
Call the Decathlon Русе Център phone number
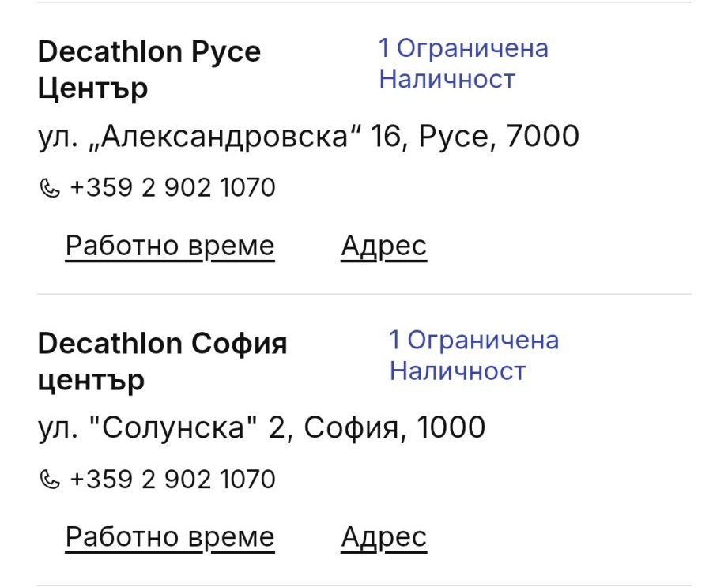[x=172, y=188]
